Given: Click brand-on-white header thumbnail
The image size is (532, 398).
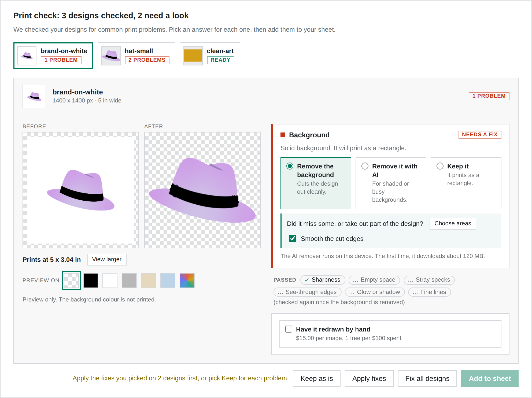Looking at the screenshot, I should (x=34, y=97).
